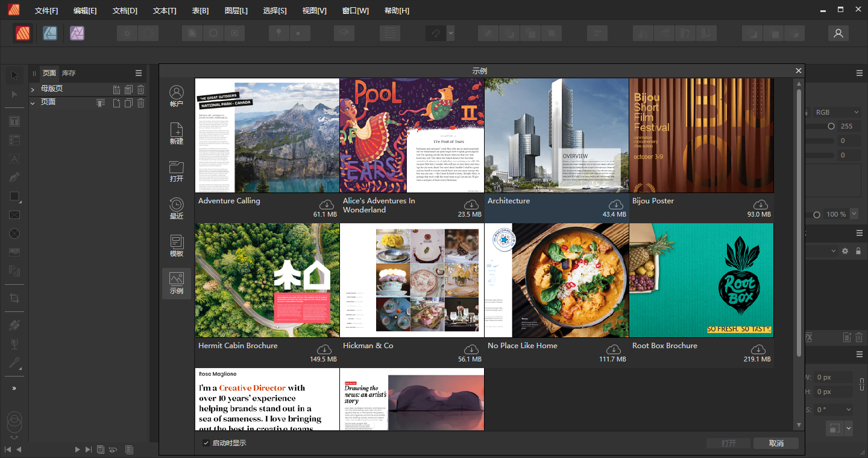Toggle the W/H dimension link chain

861,384
